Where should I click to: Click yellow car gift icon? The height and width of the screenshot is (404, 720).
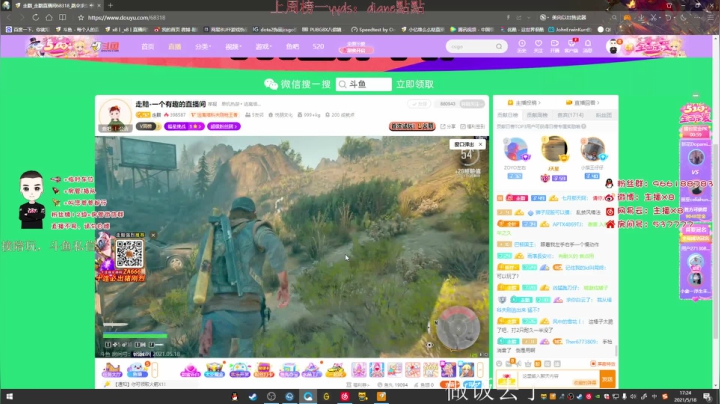pos(336,370)
